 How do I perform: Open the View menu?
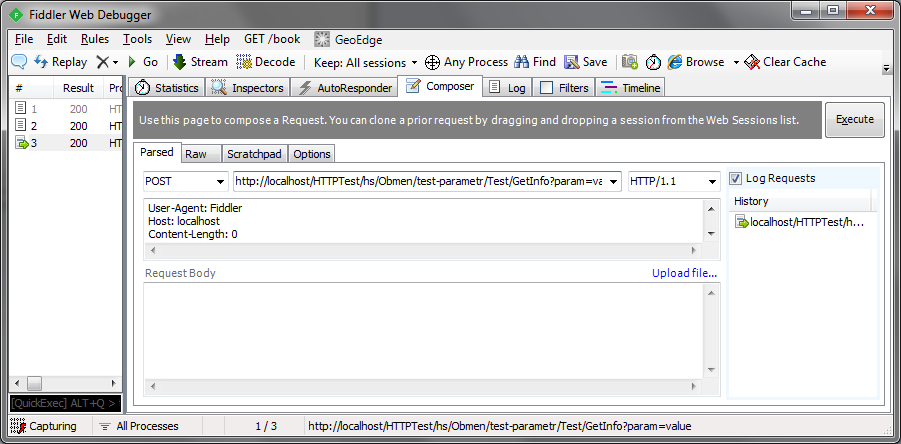[178, 39]
